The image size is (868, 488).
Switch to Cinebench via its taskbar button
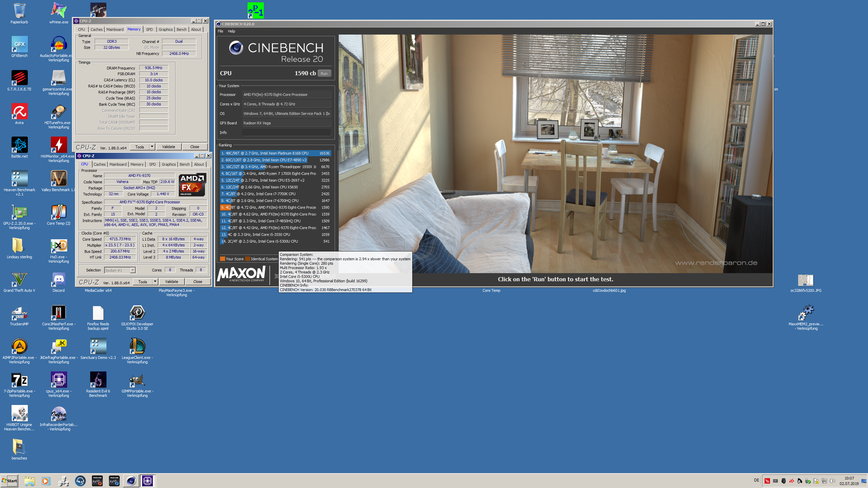pyautogui.click(x=131, y=481)
